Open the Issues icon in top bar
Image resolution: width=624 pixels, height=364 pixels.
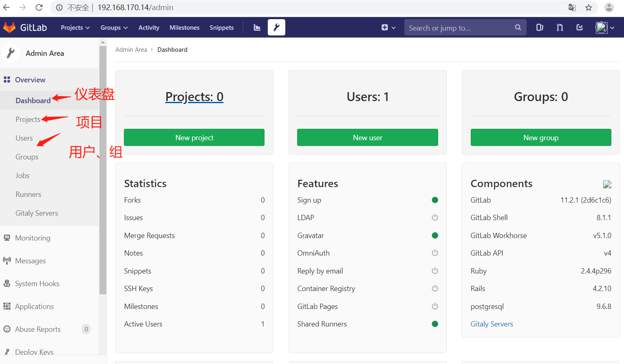540,27
